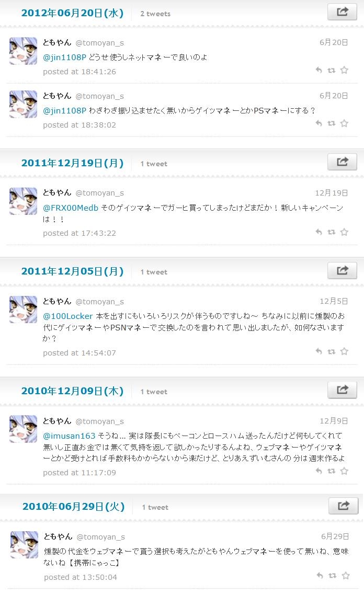Open the 2011年12月05日(月) date heading
The width and height of the screenshot is (364, 595).
[x=73, y=271]
